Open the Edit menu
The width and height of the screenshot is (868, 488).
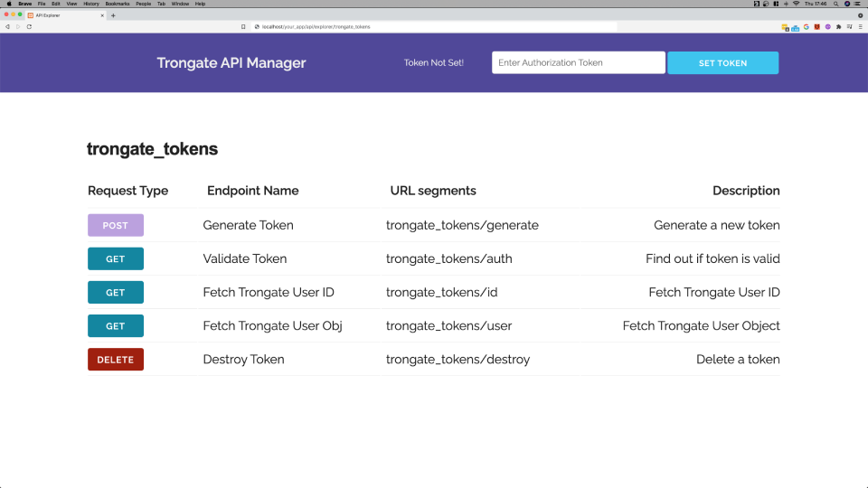tap(56, 4)
